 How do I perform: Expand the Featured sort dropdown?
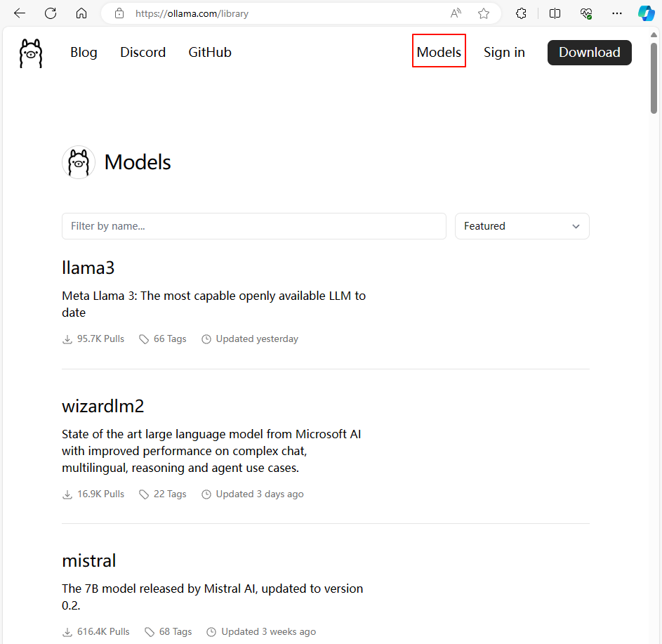[522, 226]
